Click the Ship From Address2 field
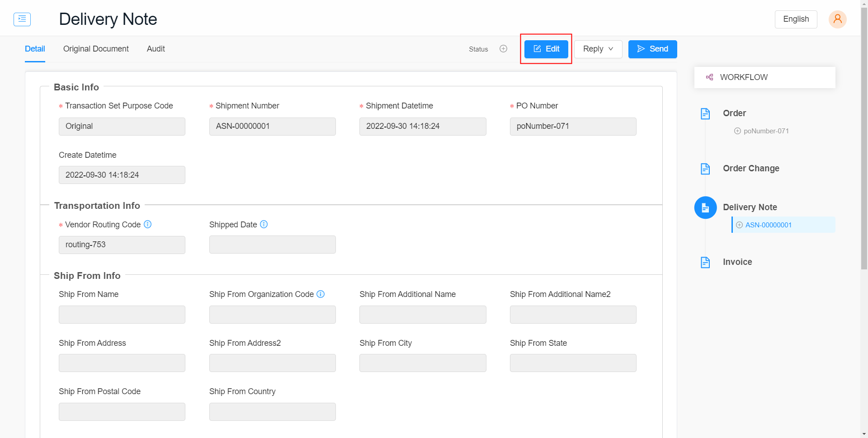868x438 pixels. click(272, 363)
